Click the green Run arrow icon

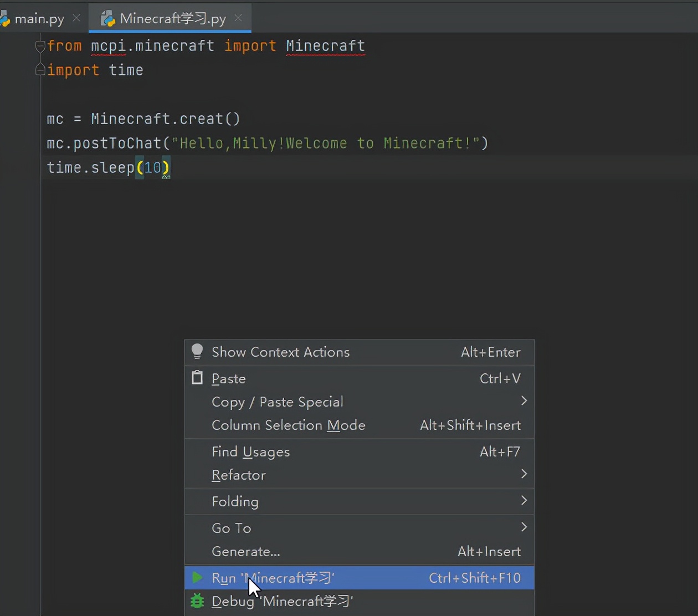coord(197,578)
